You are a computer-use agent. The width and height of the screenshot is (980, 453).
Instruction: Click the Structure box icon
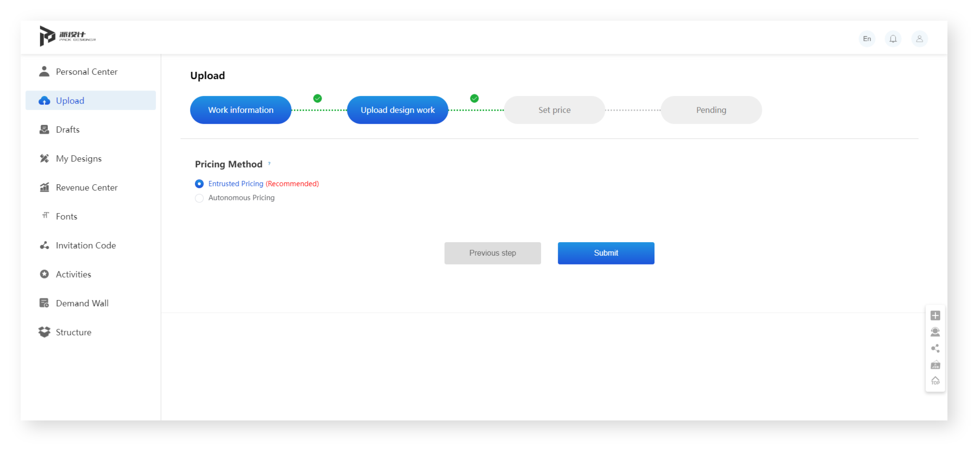(x=44, y=332)
